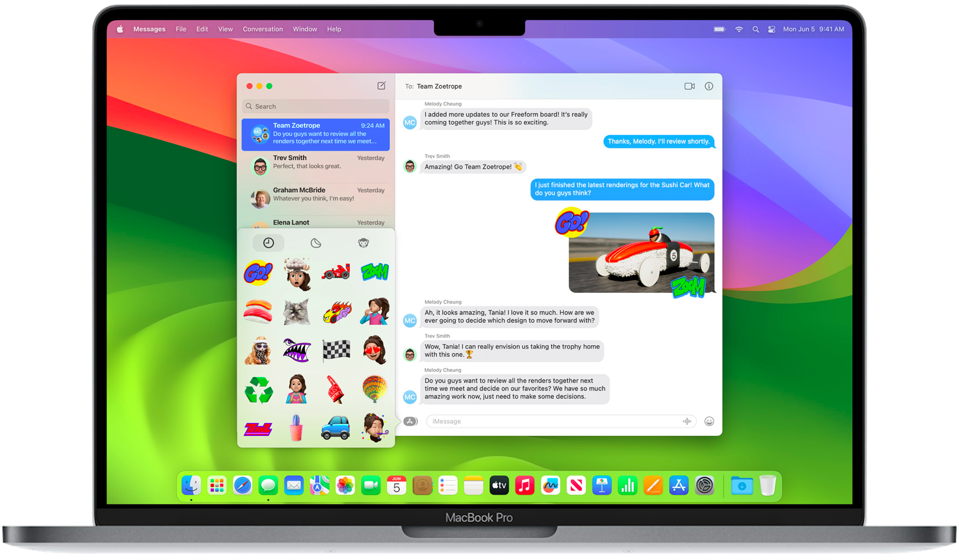Image resolution: width=959 pixels, height=560 pixels.
Task: Open News from the Dock
Action: (576, 485)
